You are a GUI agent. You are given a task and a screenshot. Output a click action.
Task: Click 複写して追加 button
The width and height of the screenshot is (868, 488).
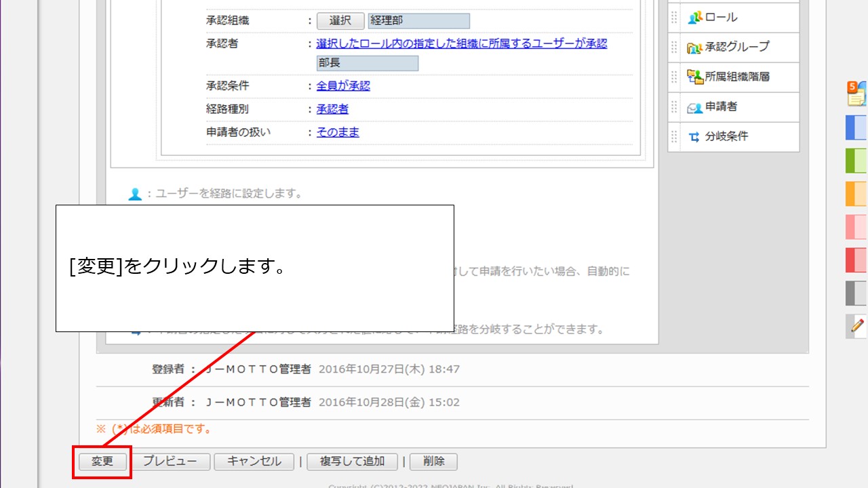[352, 462]
